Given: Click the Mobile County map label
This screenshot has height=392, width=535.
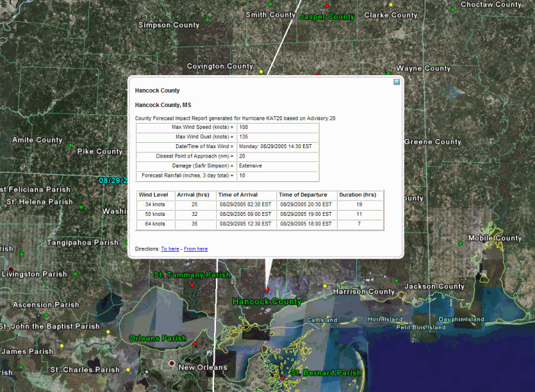Looking at the screenshot, I should pos(494,238).
